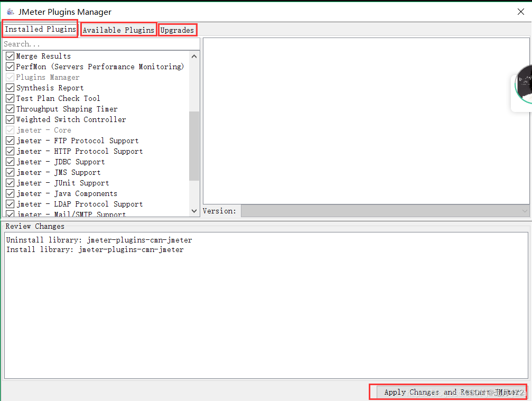Click the round avatar thumbnail at right edge
This screenshot has width=532, height=401.
point(524,84)
